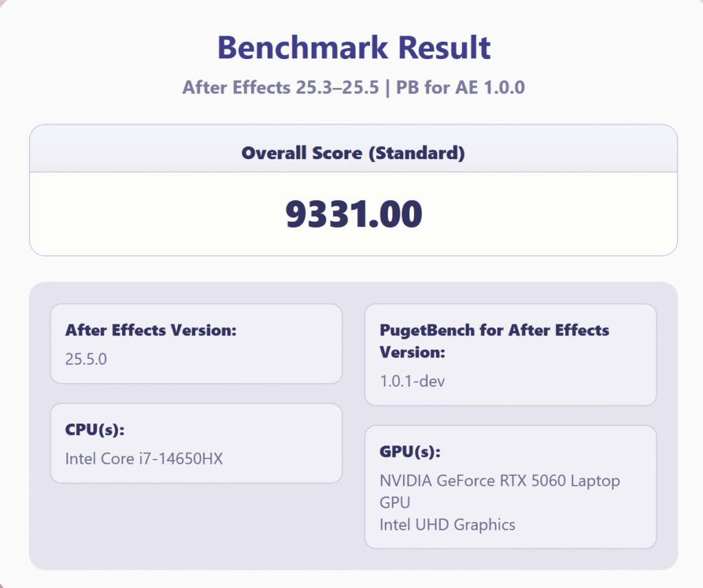Select the 25.5.0 version value
703x588 pixels.
[86, 359]
